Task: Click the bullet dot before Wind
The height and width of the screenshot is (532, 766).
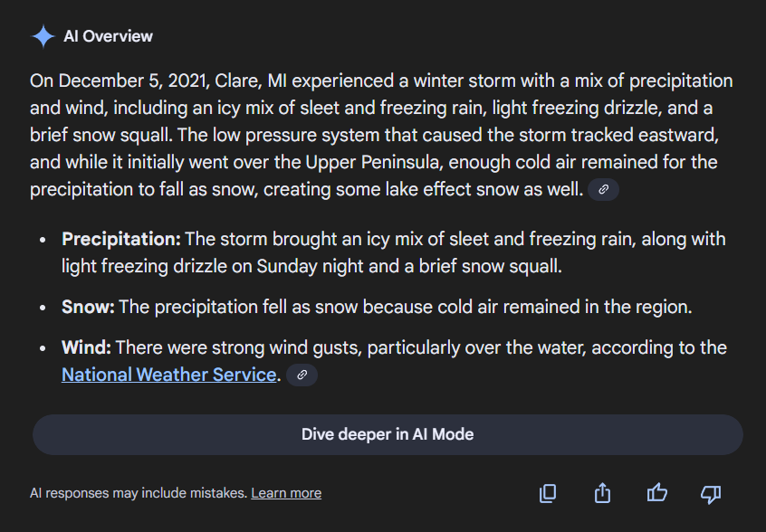Action: (x=43, y=348)
